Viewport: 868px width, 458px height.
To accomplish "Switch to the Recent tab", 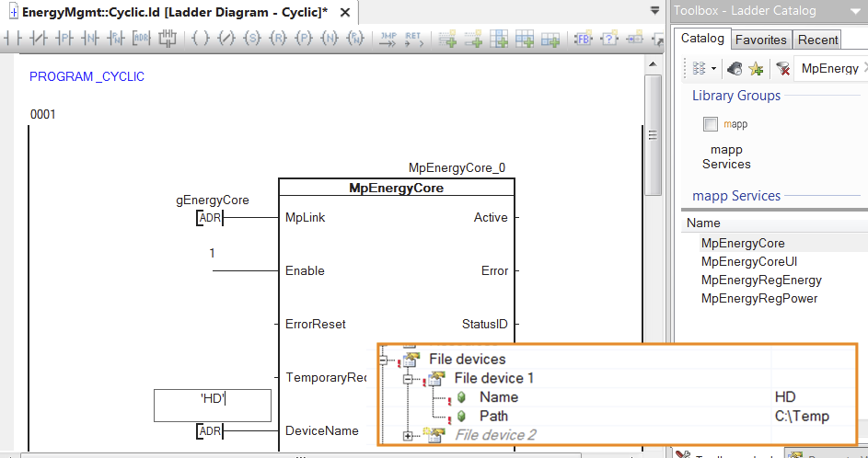I will (817, 40).
